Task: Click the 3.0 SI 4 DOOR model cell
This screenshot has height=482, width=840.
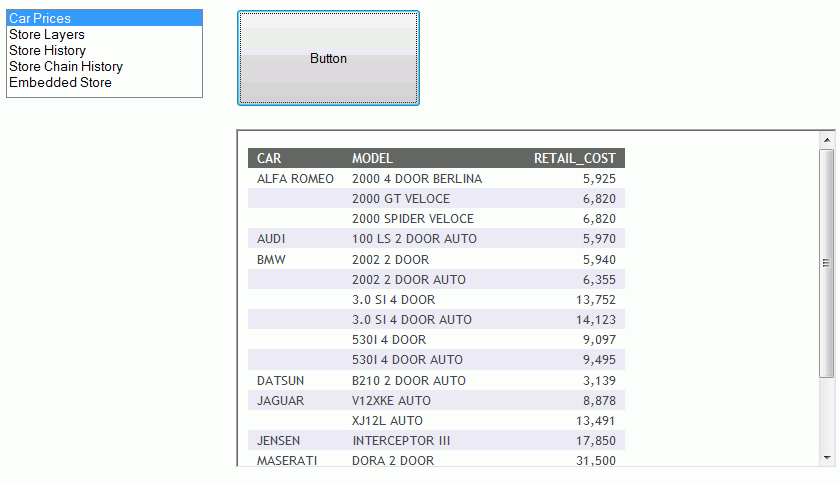Action: click(x=393, y=300)
